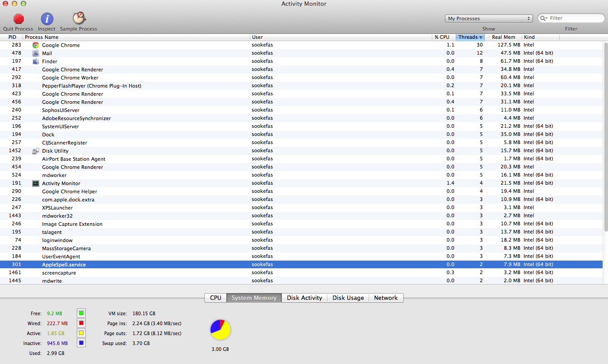
Task: Sort by Threads column header
Action: [x=470, y=37]
